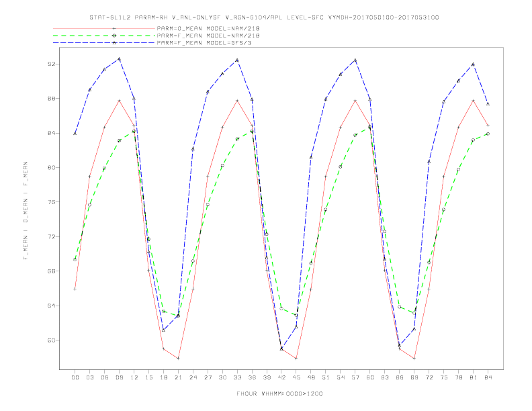Click red O_MEAN minimum marker at hour 21
The image size is (532, 411).
pyautogui.click(x=178, y=358)
